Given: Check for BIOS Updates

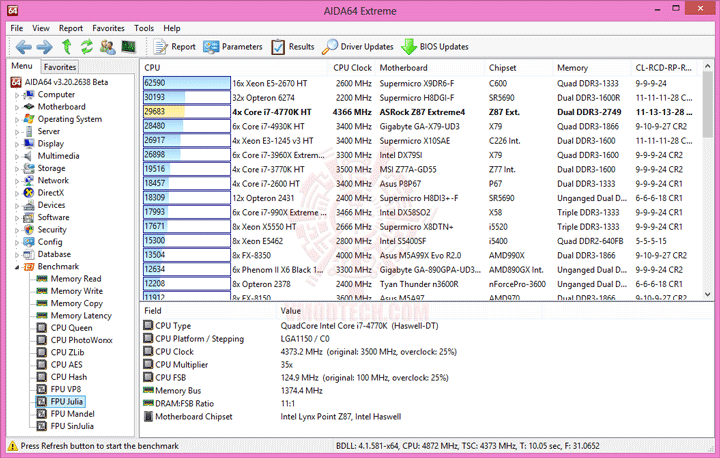Looking at the screenshot, I should click(435, 46).
